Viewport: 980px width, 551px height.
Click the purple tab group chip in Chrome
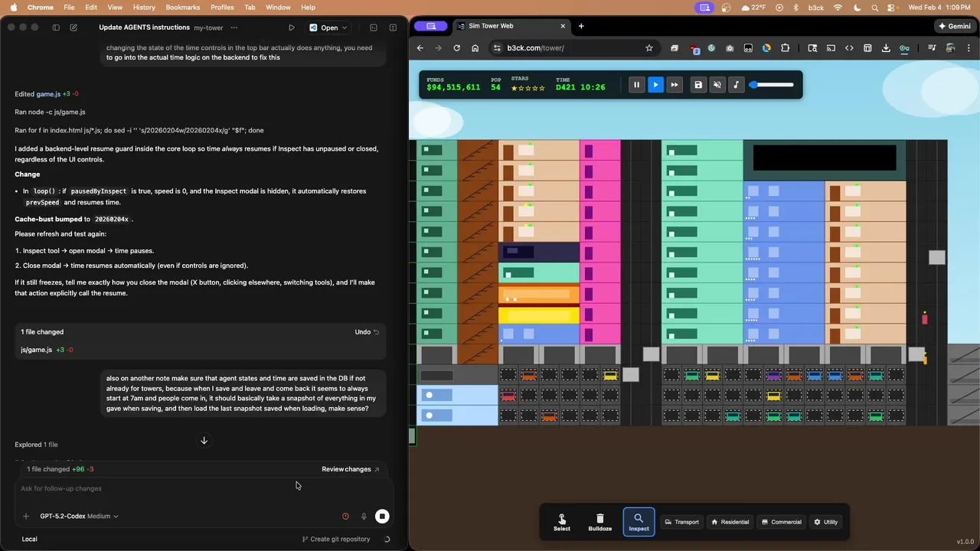point(431,26)
